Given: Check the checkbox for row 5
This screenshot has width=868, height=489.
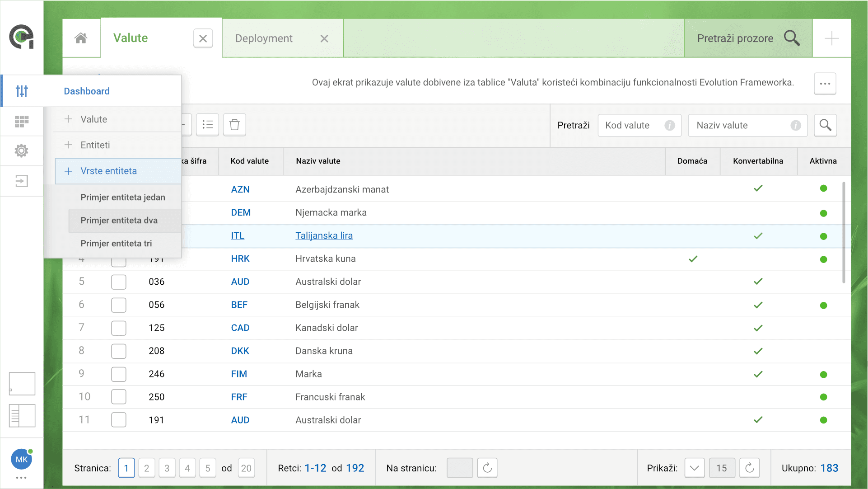Looking at the screenshot, I should 119,282.
